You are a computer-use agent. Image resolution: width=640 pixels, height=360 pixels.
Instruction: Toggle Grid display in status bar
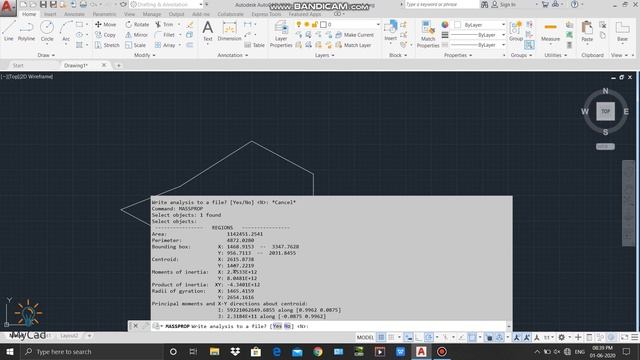point(381,337)
